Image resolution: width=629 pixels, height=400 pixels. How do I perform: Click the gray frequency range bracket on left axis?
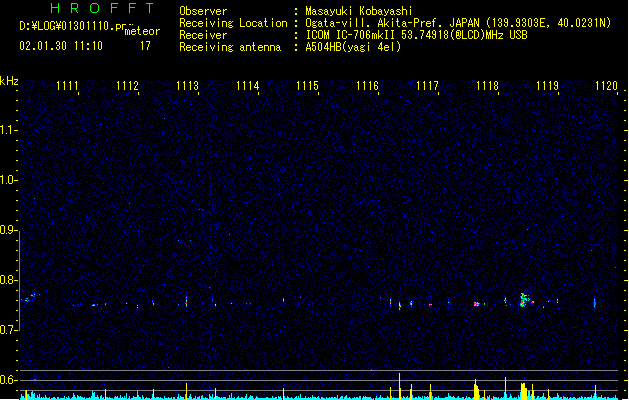(x=20, y=281)
